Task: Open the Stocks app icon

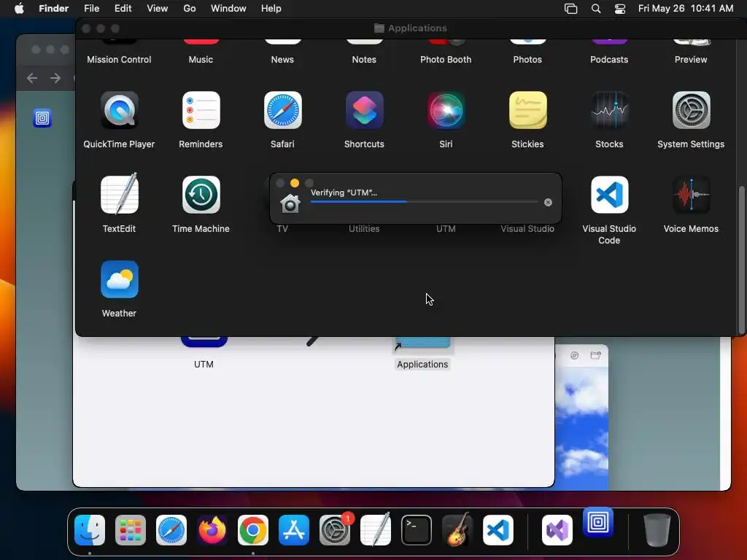Action: (x=609, y=111)
